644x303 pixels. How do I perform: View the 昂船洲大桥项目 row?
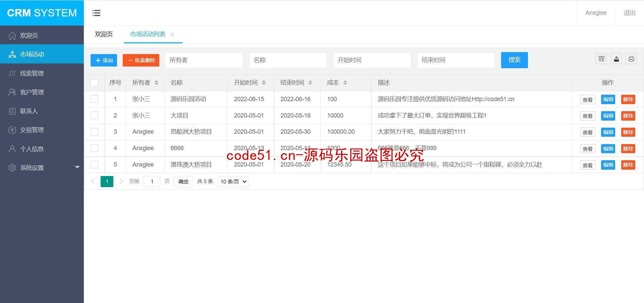(x=587, y=132)
